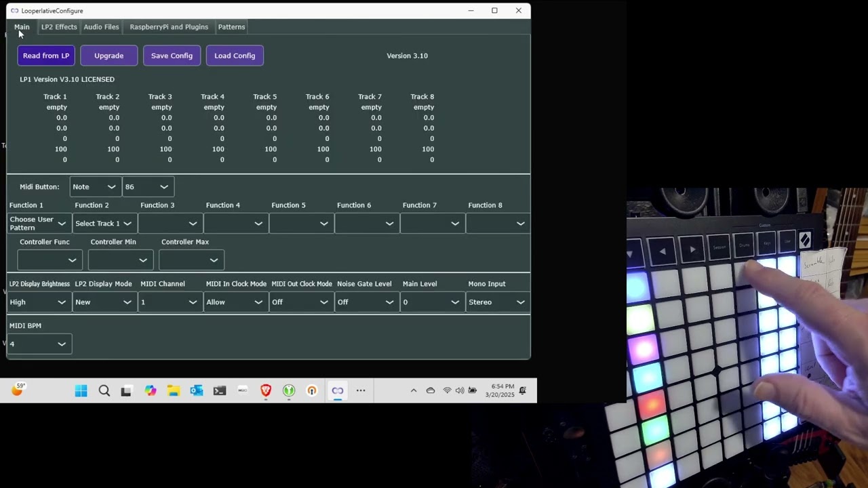Click the Track 4 column header
This screenshot has width=868, height=488.
click(x=212, y=97)
